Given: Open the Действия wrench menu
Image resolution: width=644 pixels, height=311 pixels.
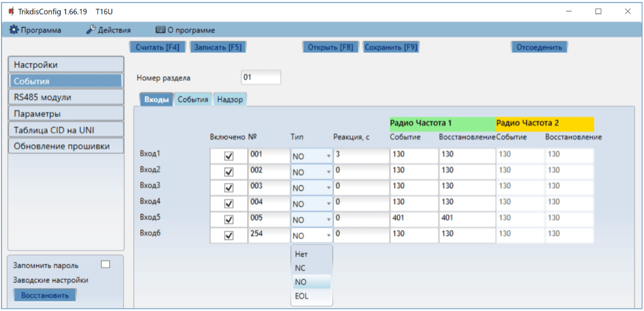Looking at the screenshot, I should point(108,30).
